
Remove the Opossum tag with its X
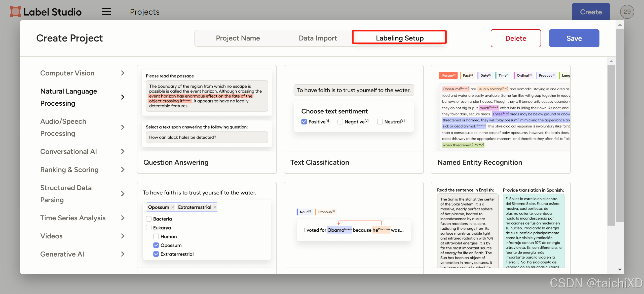tap(173, 207)
